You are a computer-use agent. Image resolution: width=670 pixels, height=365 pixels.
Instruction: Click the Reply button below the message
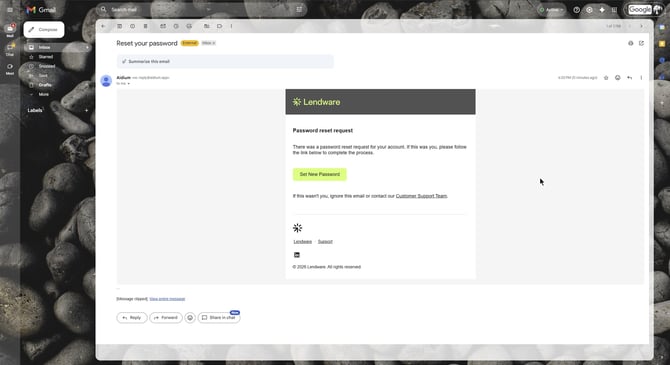point(132,318)
